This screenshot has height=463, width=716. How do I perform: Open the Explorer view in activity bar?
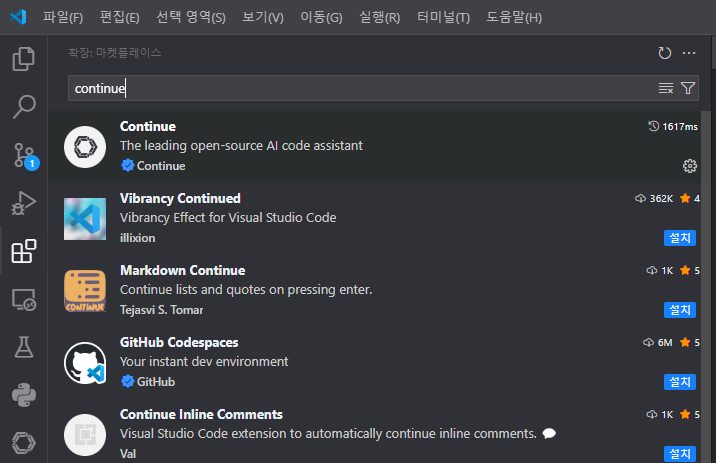[x=23, y=59]
